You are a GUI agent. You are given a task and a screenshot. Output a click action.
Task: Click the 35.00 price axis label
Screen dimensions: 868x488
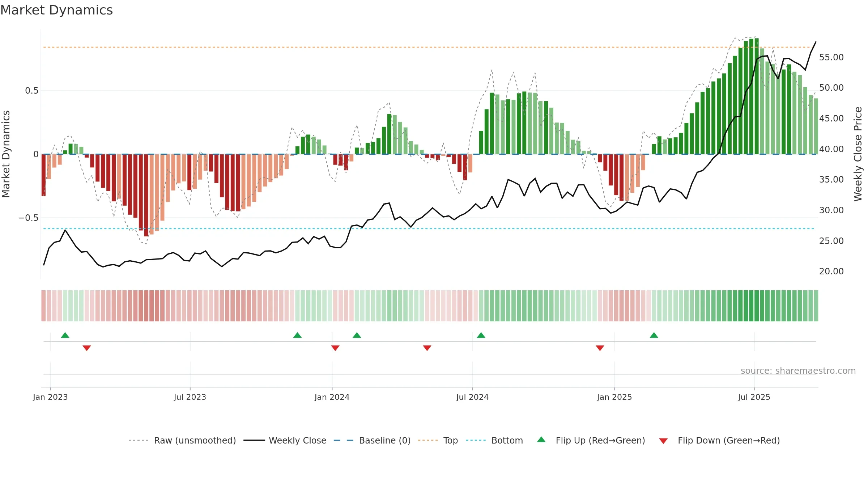click(x=831, y=179)
